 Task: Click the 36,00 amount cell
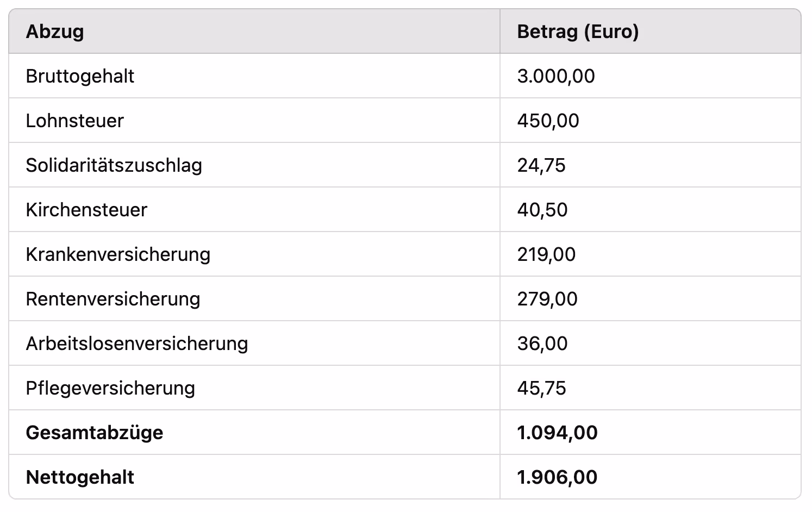coord(542,344)
